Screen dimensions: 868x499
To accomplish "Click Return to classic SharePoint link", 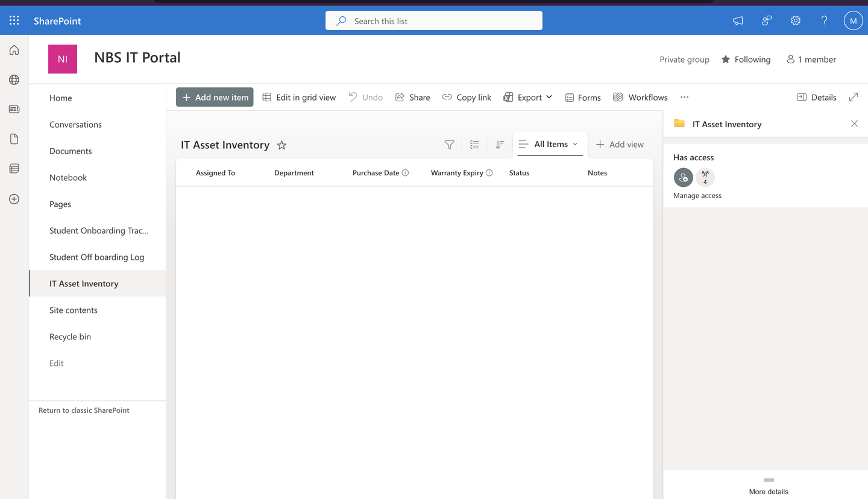I will point(84,410).
